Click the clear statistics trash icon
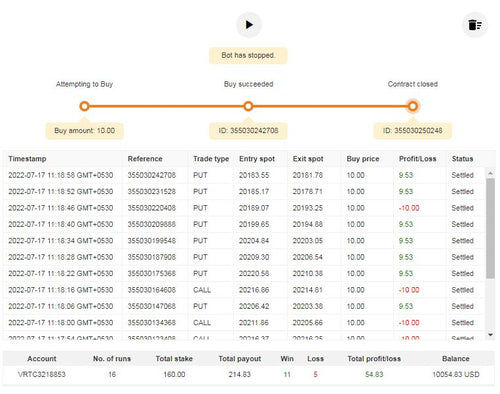Screen dimensions: 500x394 click(475, 25)
